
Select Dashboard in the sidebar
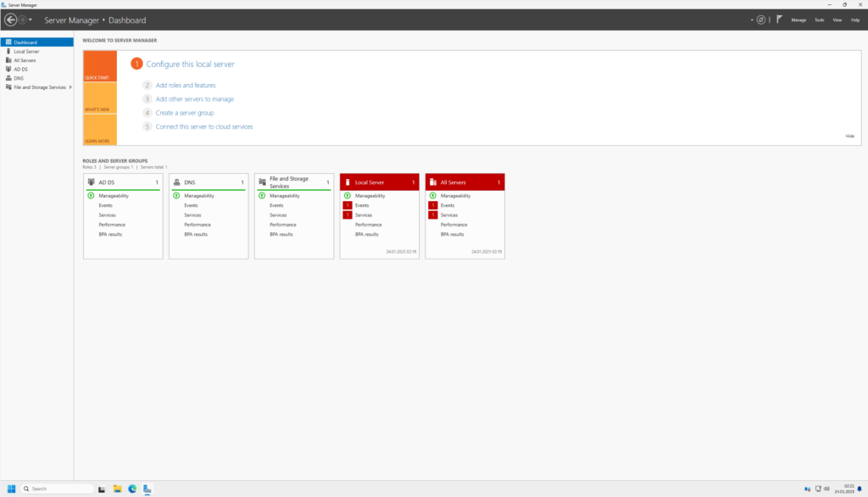(37, 42)
